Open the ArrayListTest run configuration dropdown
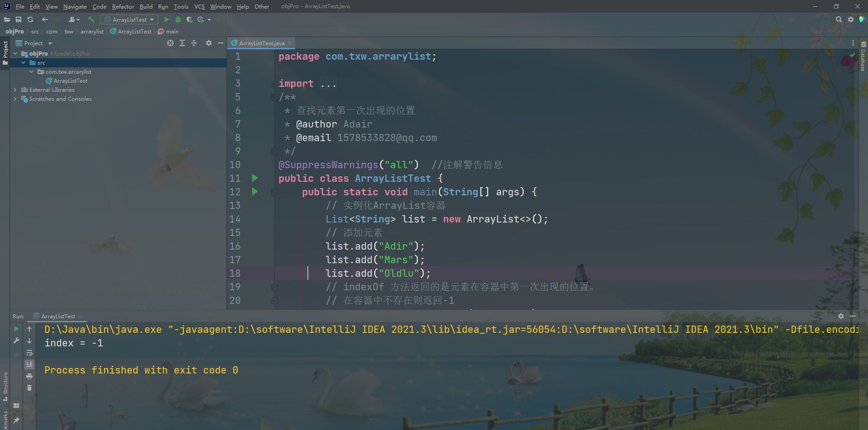Screen dimensions: 868x430 point(129,19)
